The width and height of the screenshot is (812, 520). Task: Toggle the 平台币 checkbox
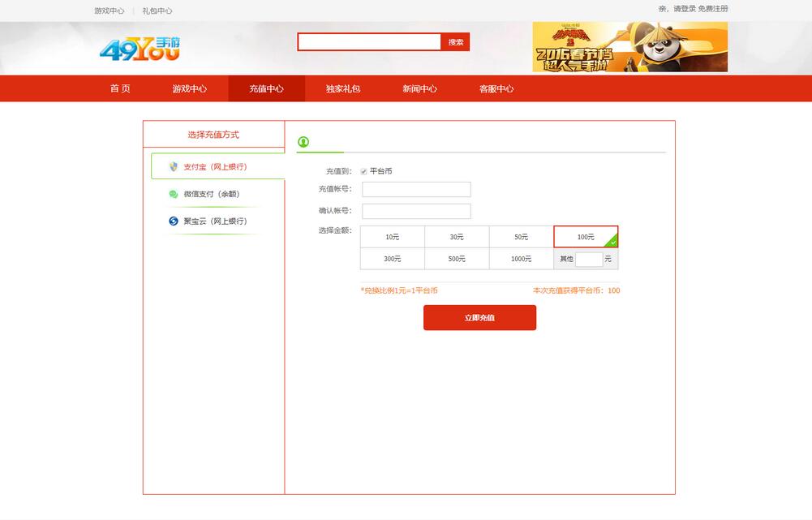[x=363, y=171]
